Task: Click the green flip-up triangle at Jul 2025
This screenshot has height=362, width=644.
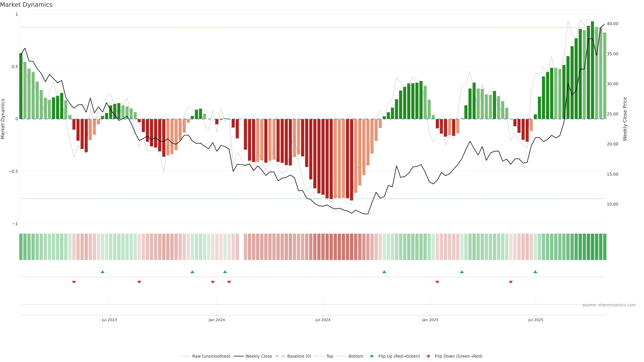Action: point(535,272)
